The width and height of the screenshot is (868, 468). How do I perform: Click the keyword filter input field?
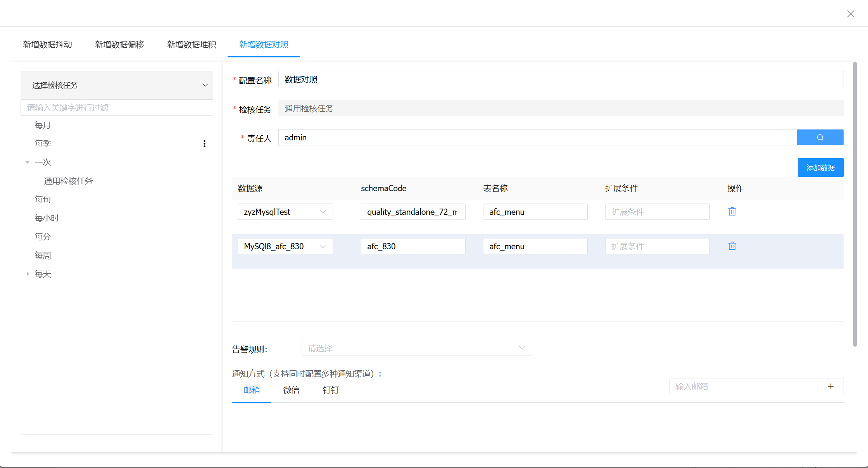click(117, 107)
